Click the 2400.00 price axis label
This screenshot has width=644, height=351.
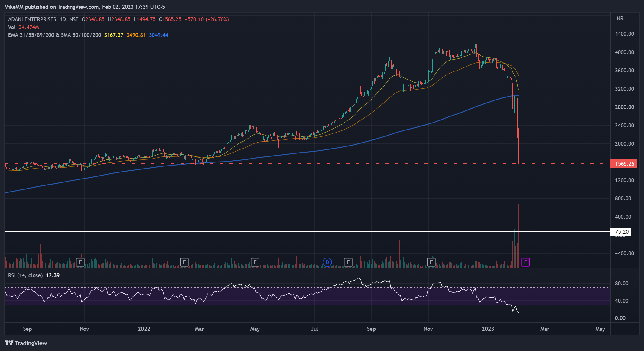pos(624,125)
